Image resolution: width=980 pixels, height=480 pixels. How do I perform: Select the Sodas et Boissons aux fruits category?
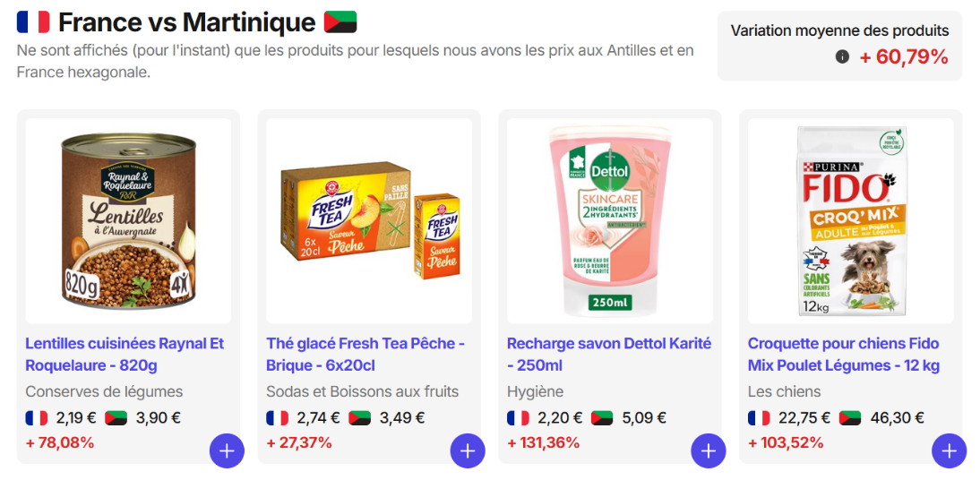point(362,391)
